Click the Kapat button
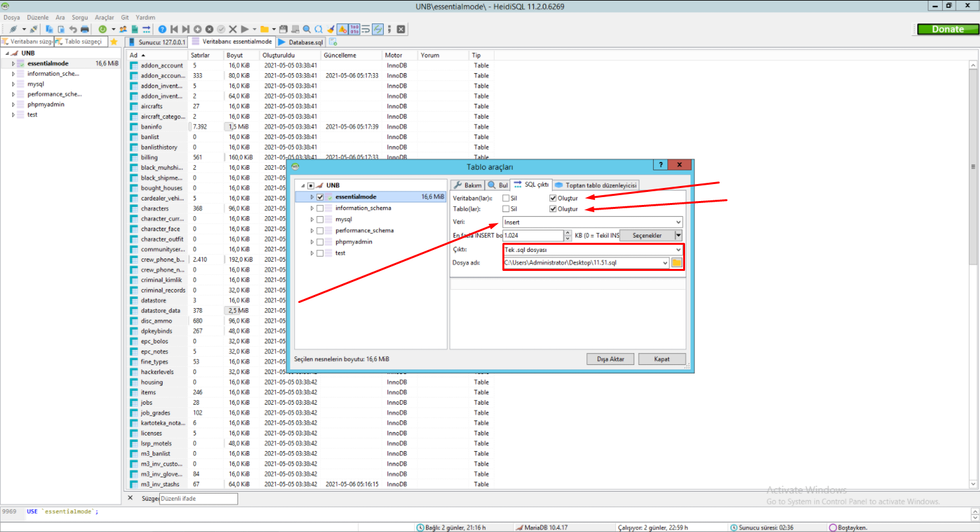This screenshot has height=532, width=980. pos(662,359)
